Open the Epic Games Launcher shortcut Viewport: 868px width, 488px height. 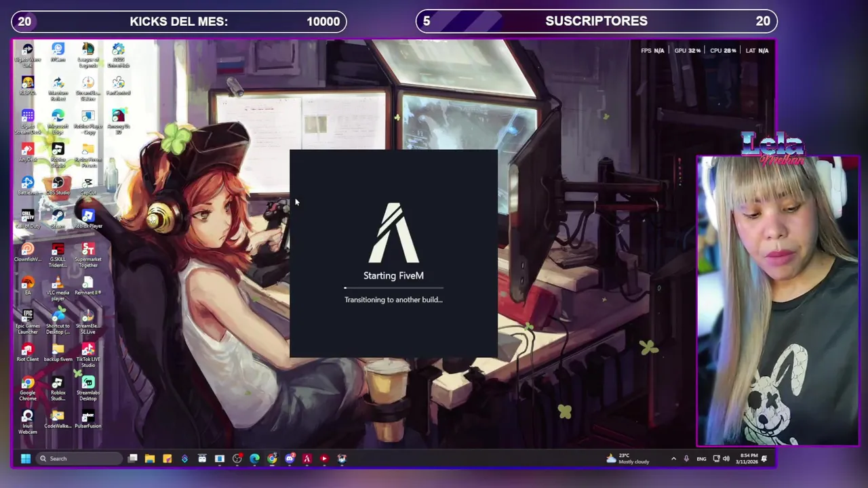[x=27, y=321]
